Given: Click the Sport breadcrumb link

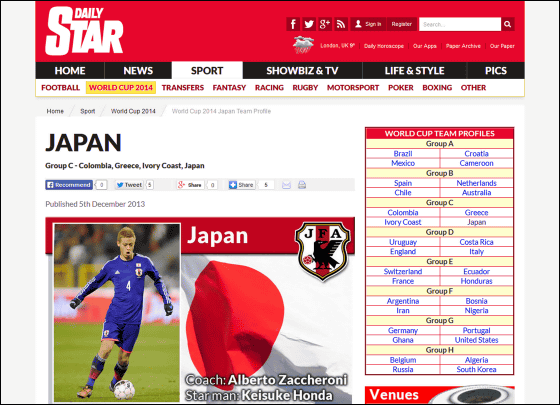Looking at the screenshot, I should tap(88, 111).
